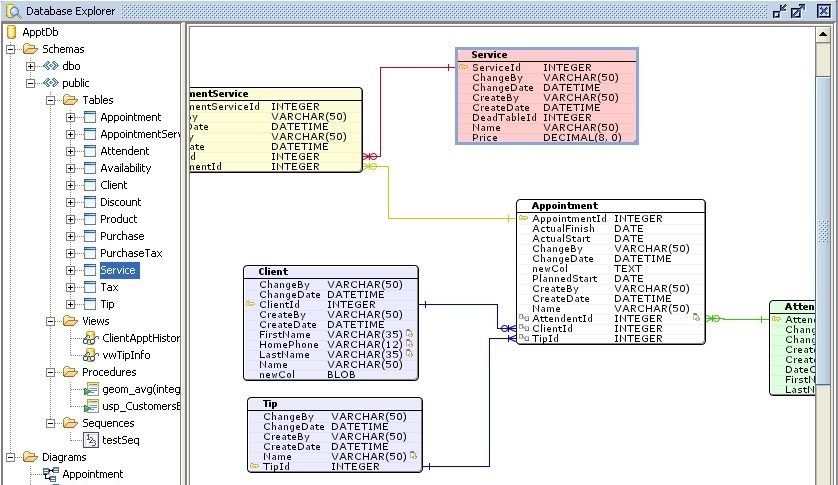The image size is (838, 485).
Task: Select the Tax table in tree
Action: pos(109,287)
